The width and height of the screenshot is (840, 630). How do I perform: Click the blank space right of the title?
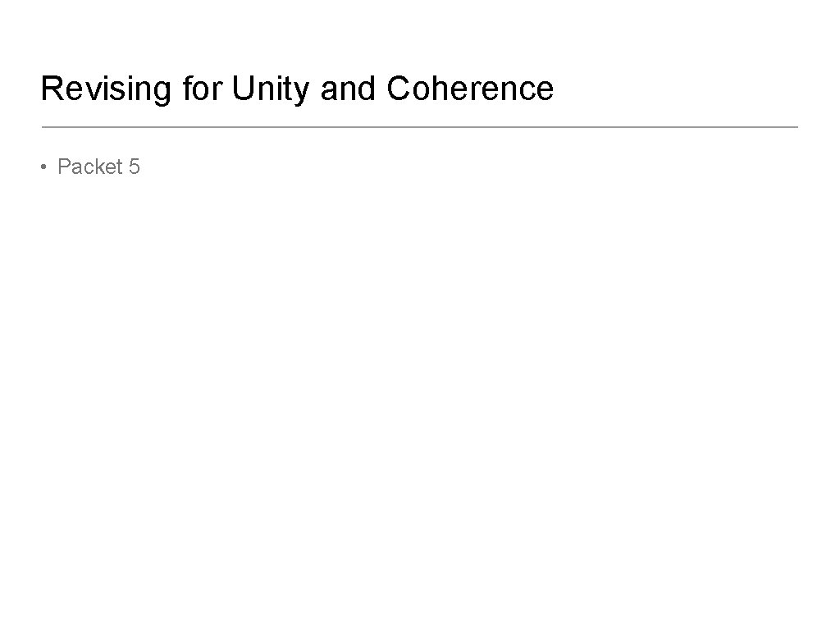(681, 89)
